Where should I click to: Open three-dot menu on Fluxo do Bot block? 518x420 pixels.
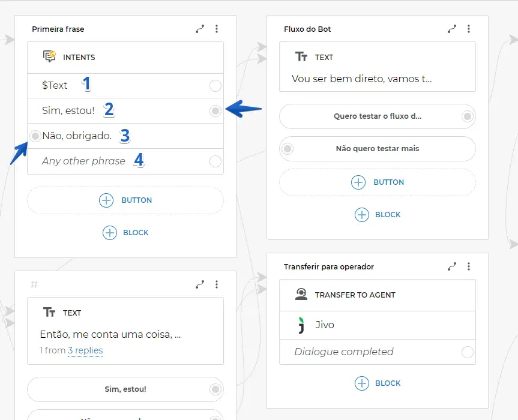(x=469, y=29)
